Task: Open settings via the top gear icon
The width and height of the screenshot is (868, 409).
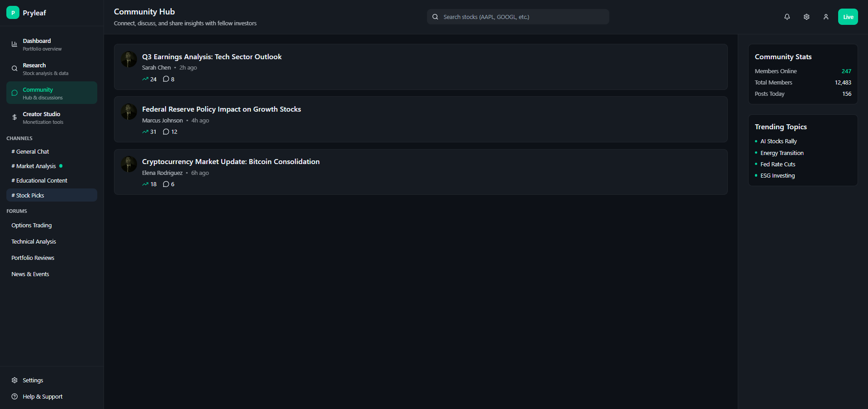Action: pos(806,17)
